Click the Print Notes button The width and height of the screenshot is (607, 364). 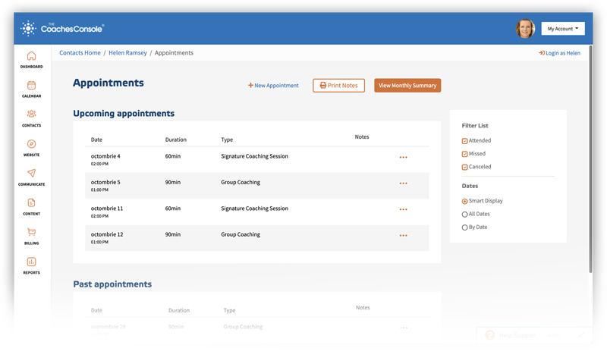pos(338,86)
